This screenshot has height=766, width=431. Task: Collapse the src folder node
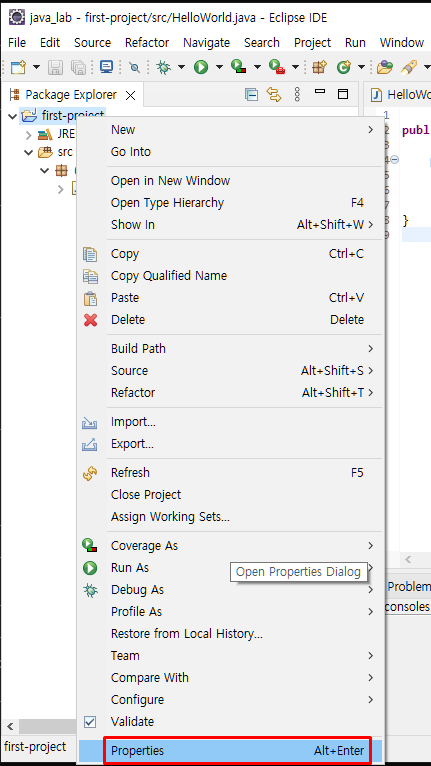pyautogui.click(x=29, y=152)
